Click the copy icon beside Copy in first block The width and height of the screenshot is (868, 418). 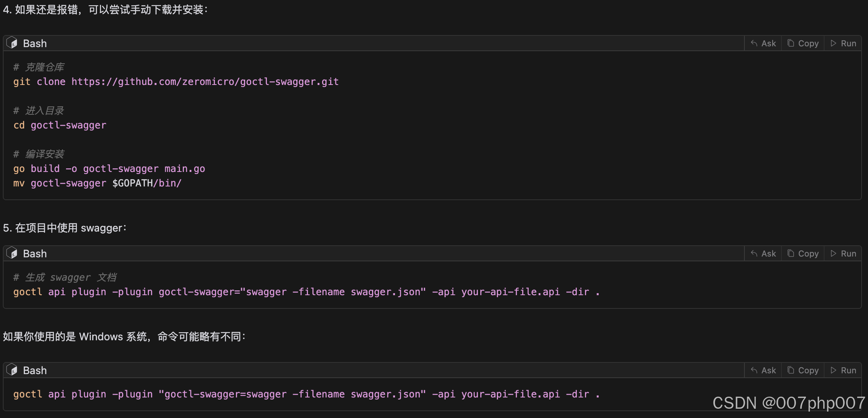pyautogui.click(x=790, y=43)
